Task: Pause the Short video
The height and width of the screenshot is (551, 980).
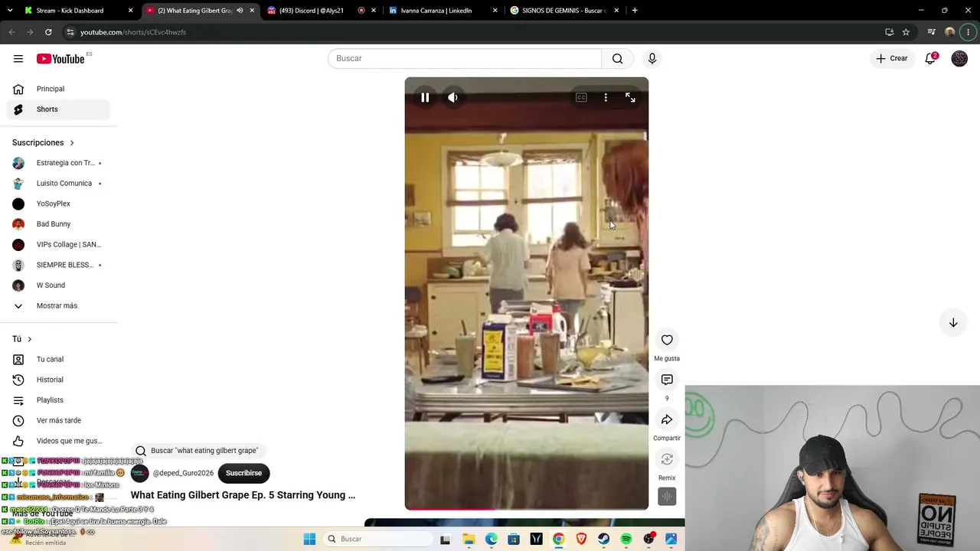Action: [x=425, y=97]
